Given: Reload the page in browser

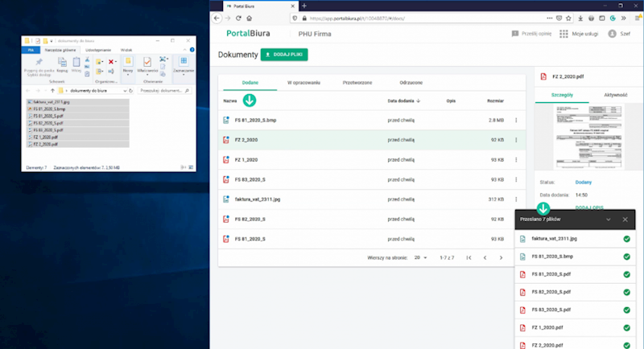Looking at the screenshot, I should [238, 18].
